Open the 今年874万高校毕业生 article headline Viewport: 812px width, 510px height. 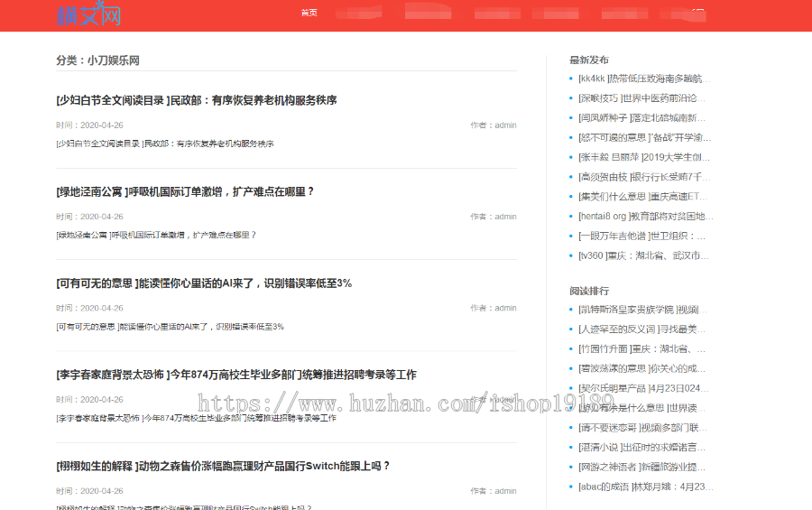coord(235,375)
